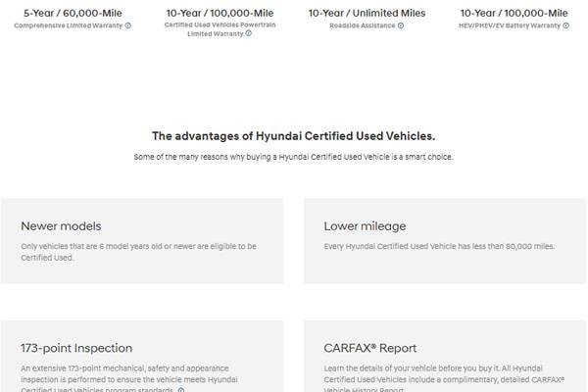Click info icon after 173-point inspection description

[x=180, y=390]
